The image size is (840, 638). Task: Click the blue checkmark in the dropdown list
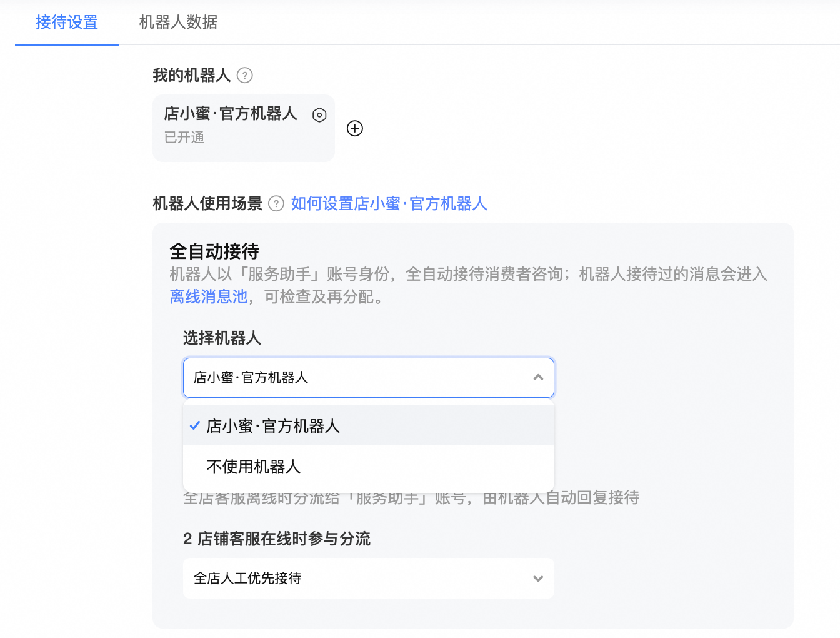195,426
